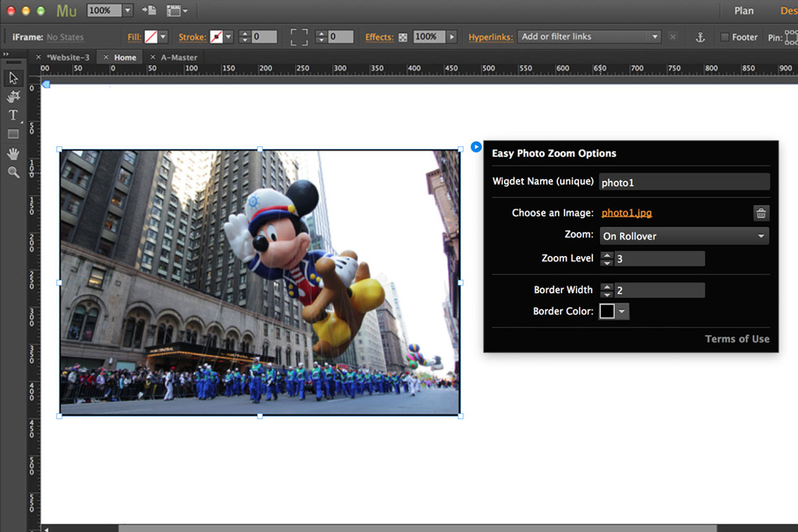
Task: Click the Stroke color swatch
Action: 217,37
